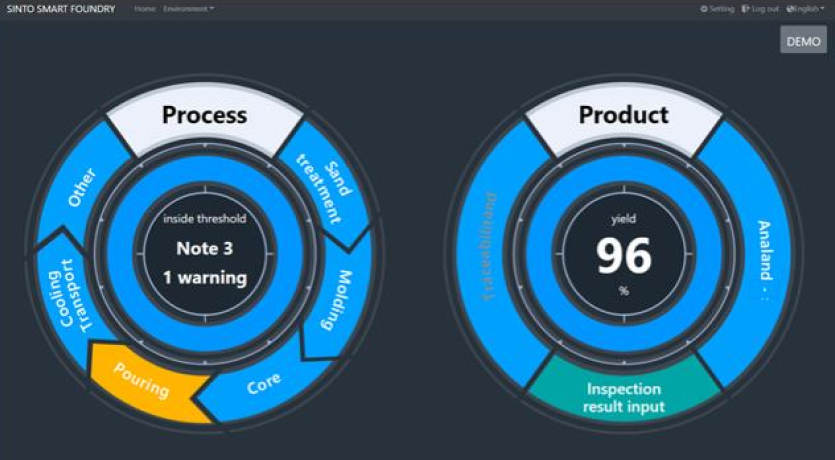835x460 pixels.
Task: Go to the Home menu item
Action: pos(144,9)
